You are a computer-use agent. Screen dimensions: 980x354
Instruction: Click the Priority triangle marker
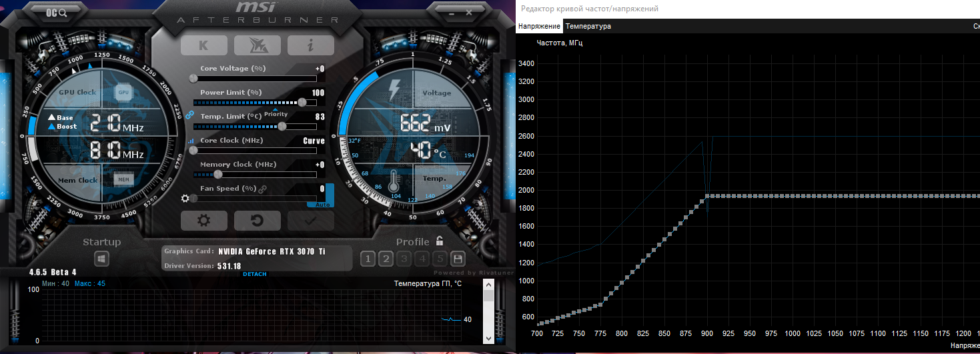(276, 110)
